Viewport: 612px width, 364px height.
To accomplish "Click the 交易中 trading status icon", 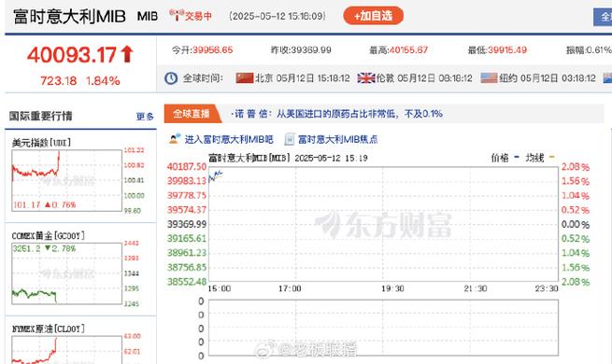I will (x=177, y=15).
